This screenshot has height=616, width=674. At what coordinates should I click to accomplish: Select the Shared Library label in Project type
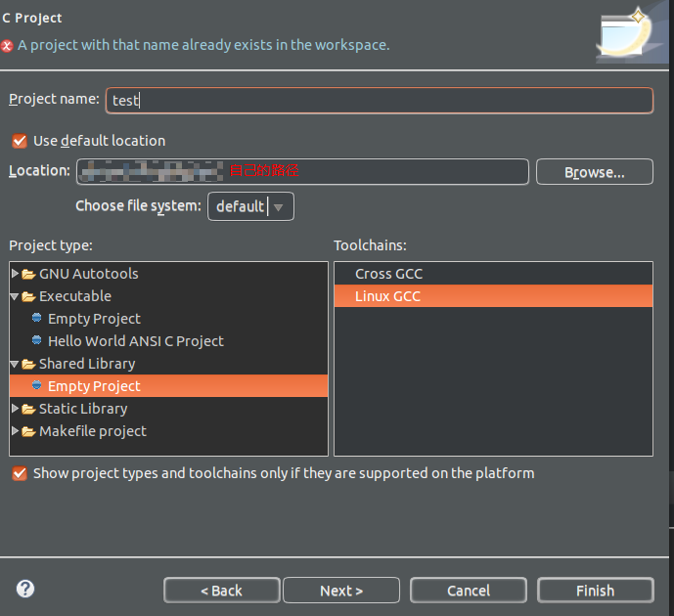87,364
